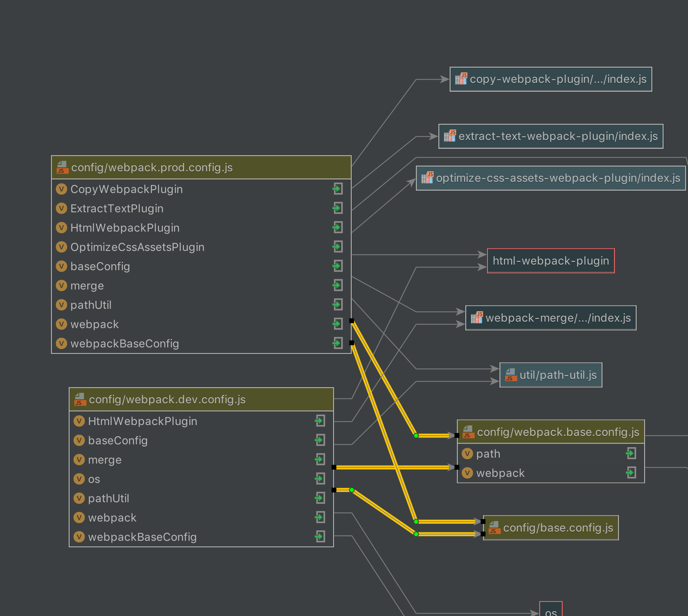
Task: Select config/webpack.dev.config.js node header
Action: (201, 399)
